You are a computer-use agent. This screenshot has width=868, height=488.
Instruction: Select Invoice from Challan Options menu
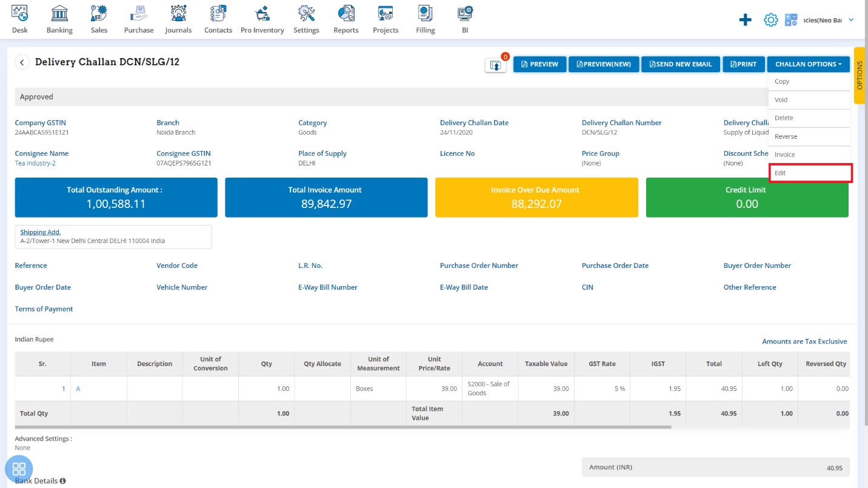point(809,155)
